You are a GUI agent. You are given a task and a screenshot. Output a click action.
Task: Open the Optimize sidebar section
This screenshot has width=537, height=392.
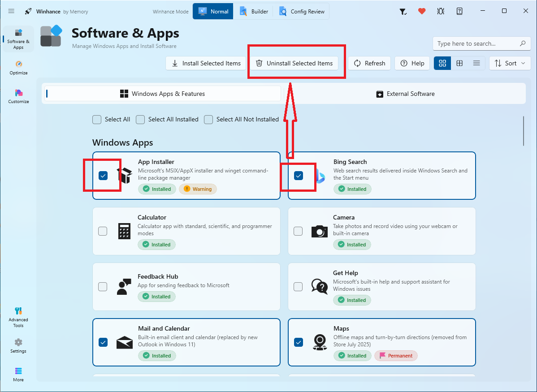pos(18,68)
